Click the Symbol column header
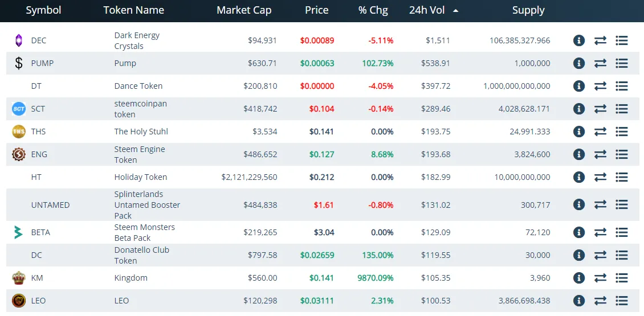 point(43,10)
